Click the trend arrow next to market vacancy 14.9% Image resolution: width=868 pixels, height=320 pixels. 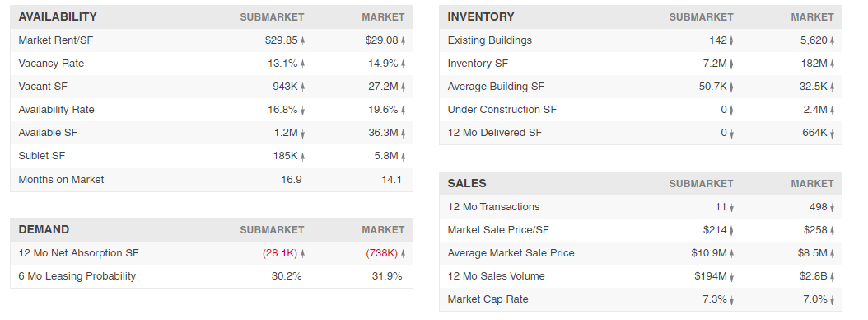[403, 64]
